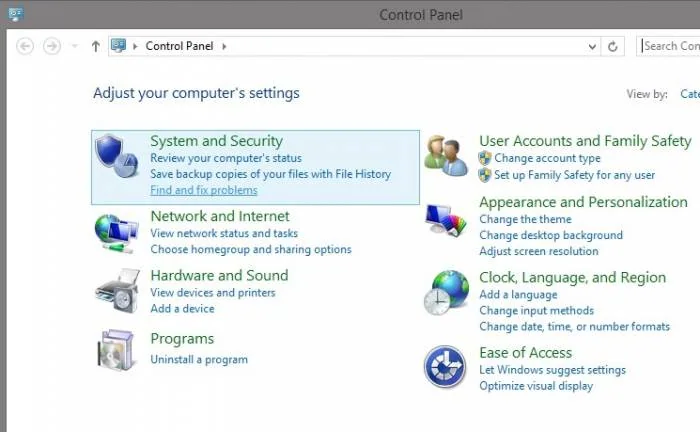700x432 pixels.
Task: Click View devices and printers
Action: (x=213, y=292)
